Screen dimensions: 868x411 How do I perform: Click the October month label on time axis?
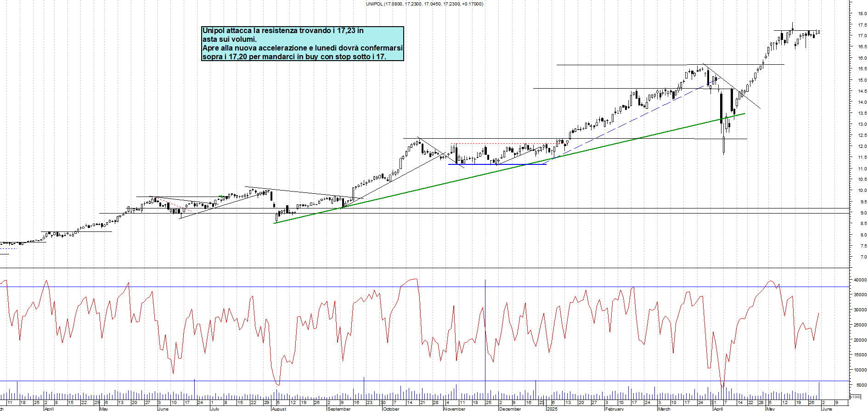point(391,409)
